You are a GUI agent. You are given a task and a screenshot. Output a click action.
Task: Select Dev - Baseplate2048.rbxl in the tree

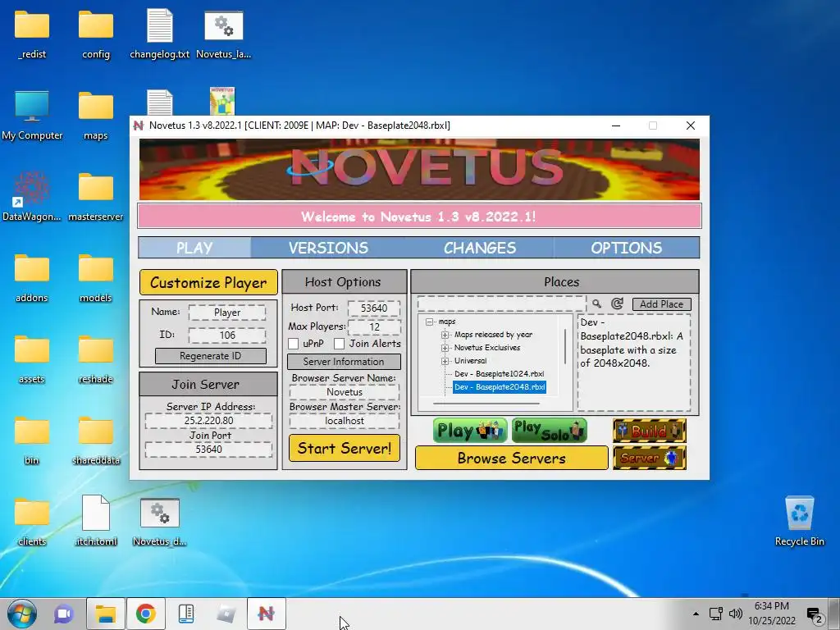[x=500, y=387]
